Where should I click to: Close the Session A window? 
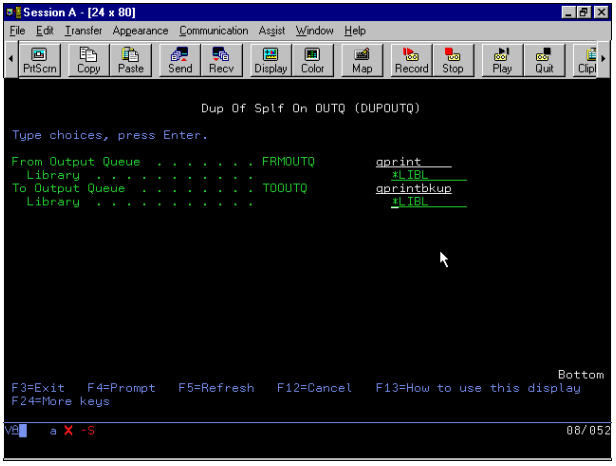point(601,13)
